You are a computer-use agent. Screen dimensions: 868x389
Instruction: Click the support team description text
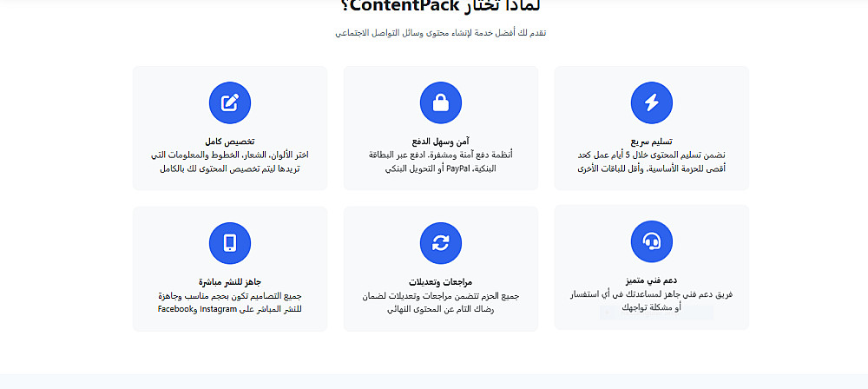tap(652, 301)
